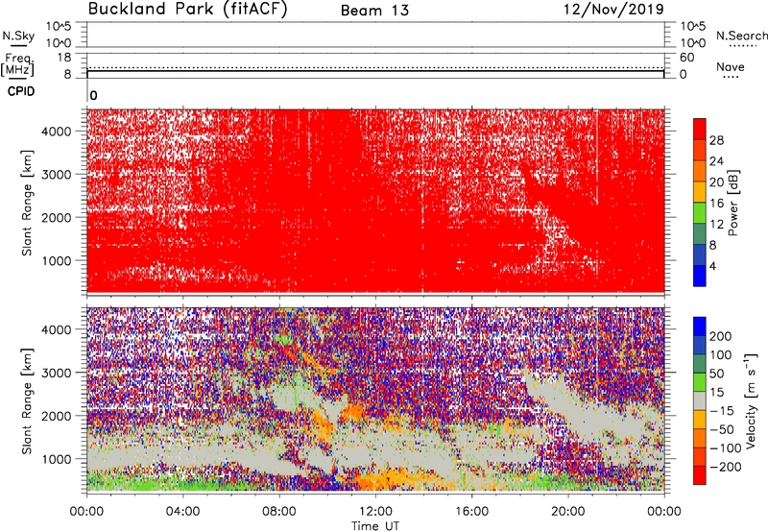Click the '18' frequency axis tick label
This screenshot has height=532, width=768.
64,58
